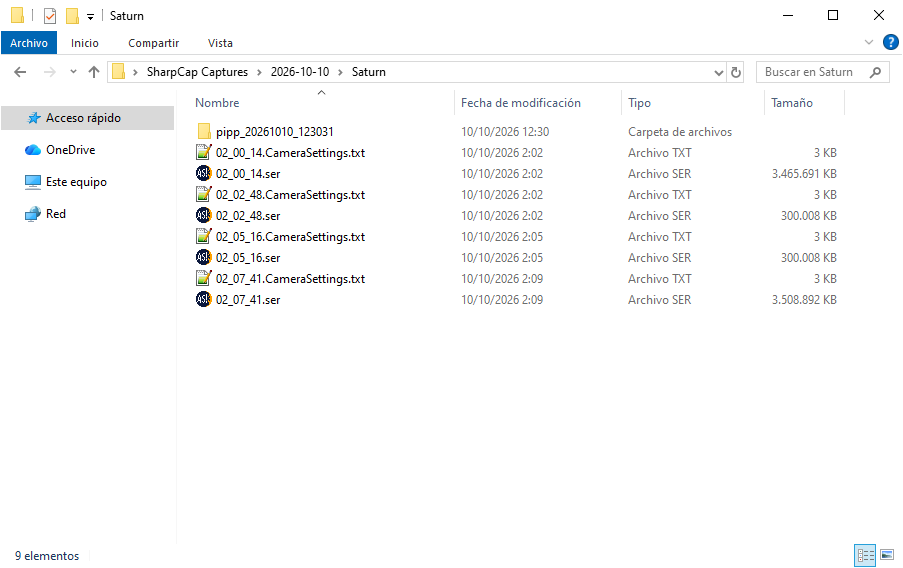Open the Archivo tab
This screenshot has height=568, width=903.
point(29,43)
